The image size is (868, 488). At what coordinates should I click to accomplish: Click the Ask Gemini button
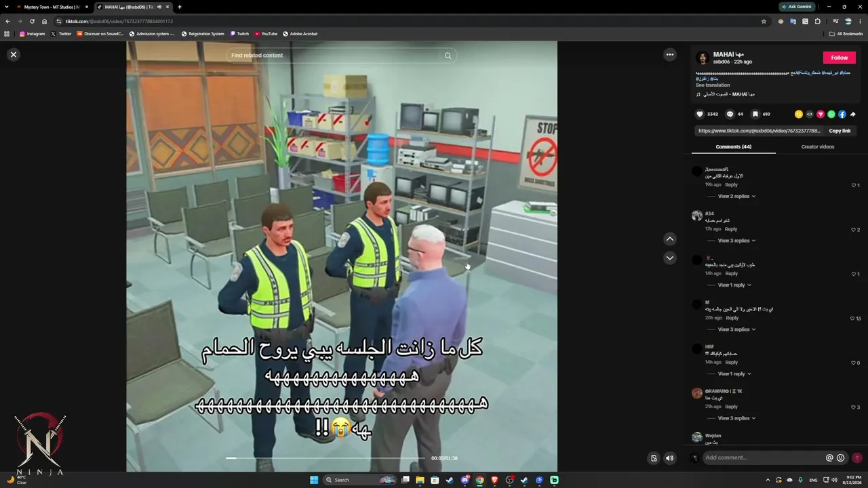tap(796, 7)
